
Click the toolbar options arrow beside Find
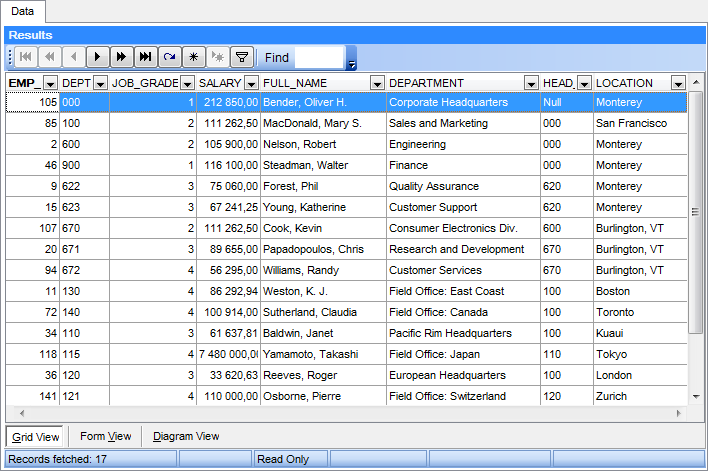pyautogui.click(x=351, y=65)
